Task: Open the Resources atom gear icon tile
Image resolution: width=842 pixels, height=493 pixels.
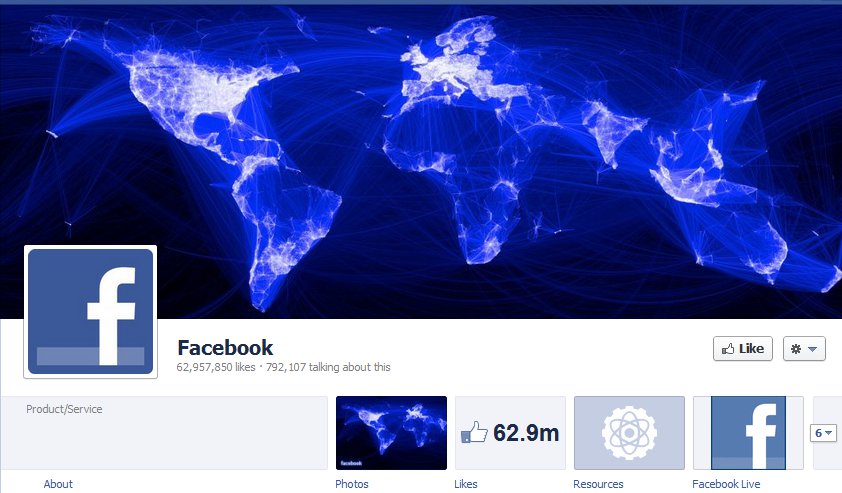Action: (629, 433)
